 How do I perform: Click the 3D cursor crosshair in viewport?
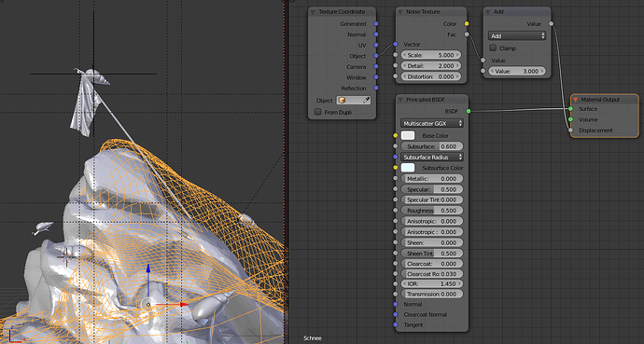tap(66, 256)
